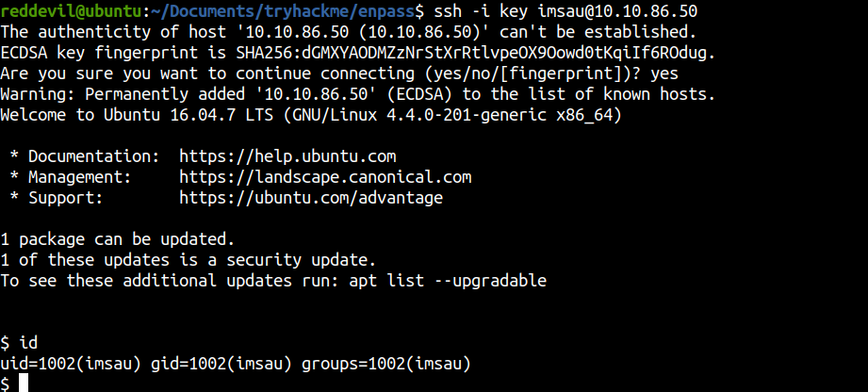This screenshot has height=392, width=868.
Task: Click the terminal cursor block at prompt
Action: point(24,384)
